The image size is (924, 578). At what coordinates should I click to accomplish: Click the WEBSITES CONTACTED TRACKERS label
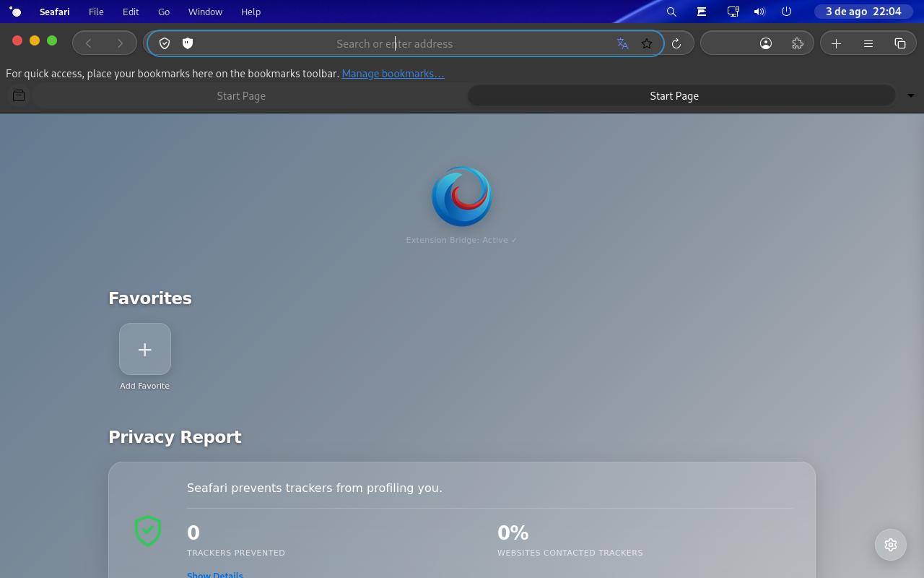pyautogui.click(x=570, y=553)
